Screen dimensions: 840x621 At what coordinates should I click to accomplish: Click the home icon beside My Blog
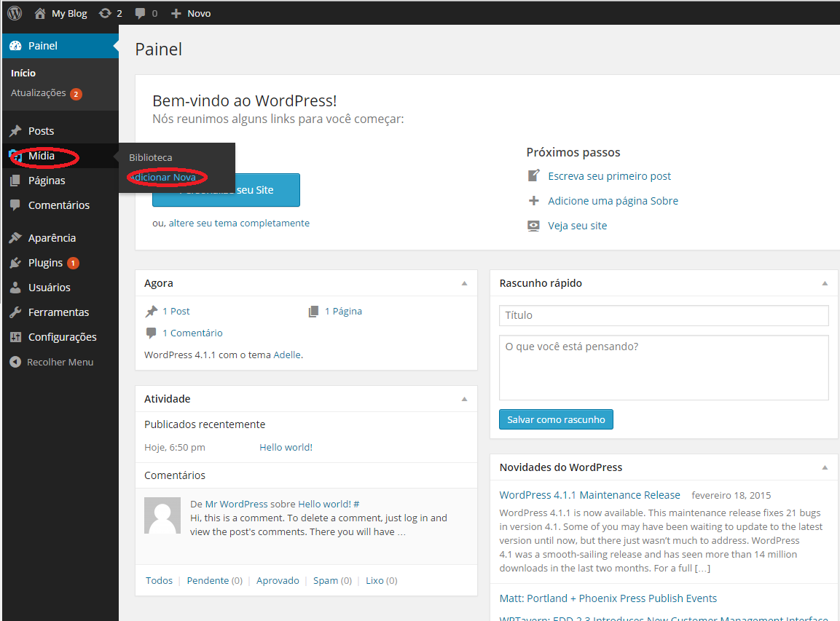coord(39,13)
